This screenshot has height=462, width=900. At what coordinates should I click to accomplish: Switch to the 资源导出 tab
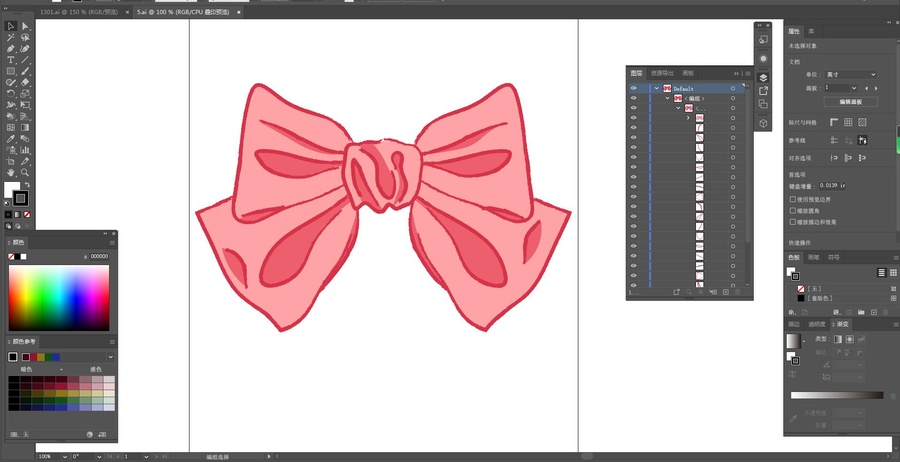click(x=661, y=73)
